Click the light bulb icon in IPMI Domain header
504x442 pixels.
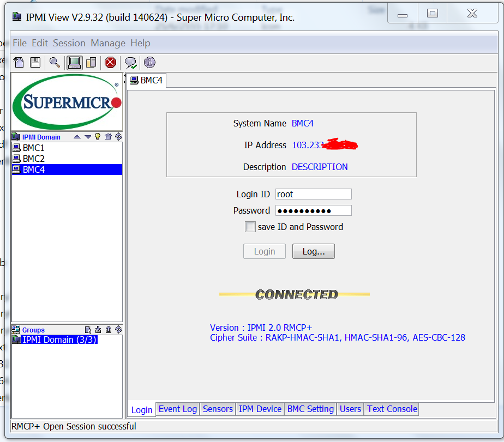point(98,137)
